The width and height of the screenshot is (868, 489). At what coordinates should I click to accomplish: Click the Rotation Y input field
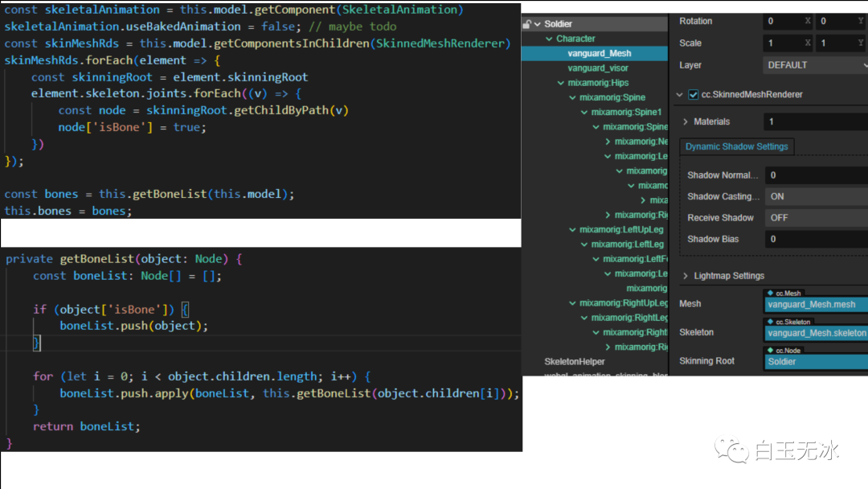[x=841, y=21]
